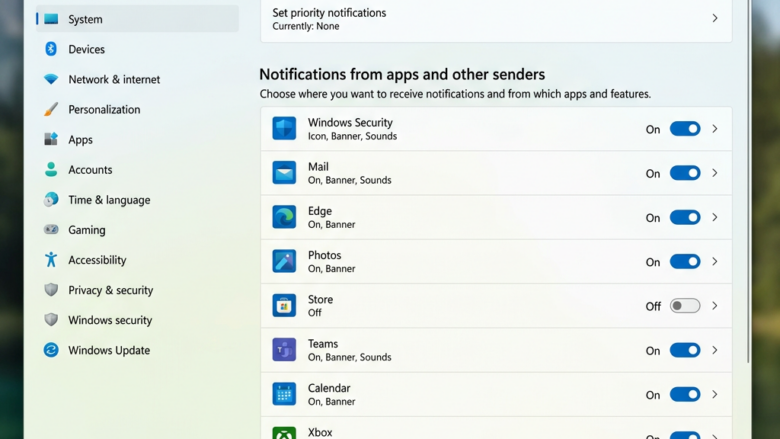Expand Calendar row chevron

pos(715,394)
